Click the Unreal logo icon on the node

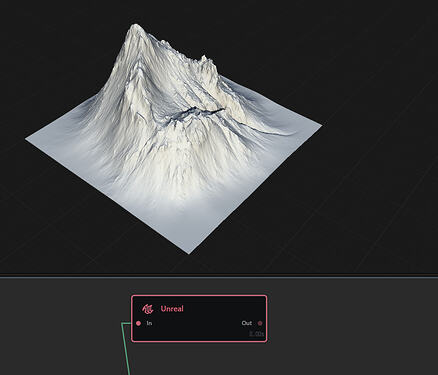click(148, 309)
